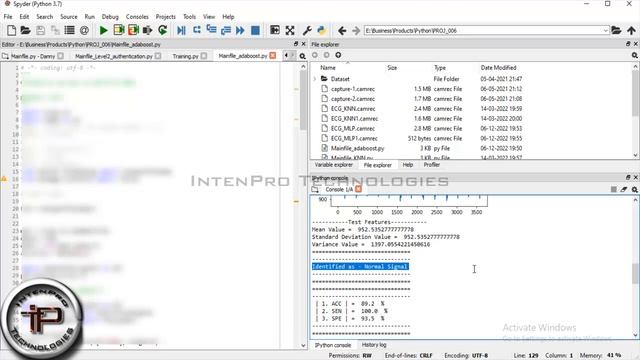This screenshot has width=640, height=360.
Task: Open the Source menu
Action: [69, 17]
